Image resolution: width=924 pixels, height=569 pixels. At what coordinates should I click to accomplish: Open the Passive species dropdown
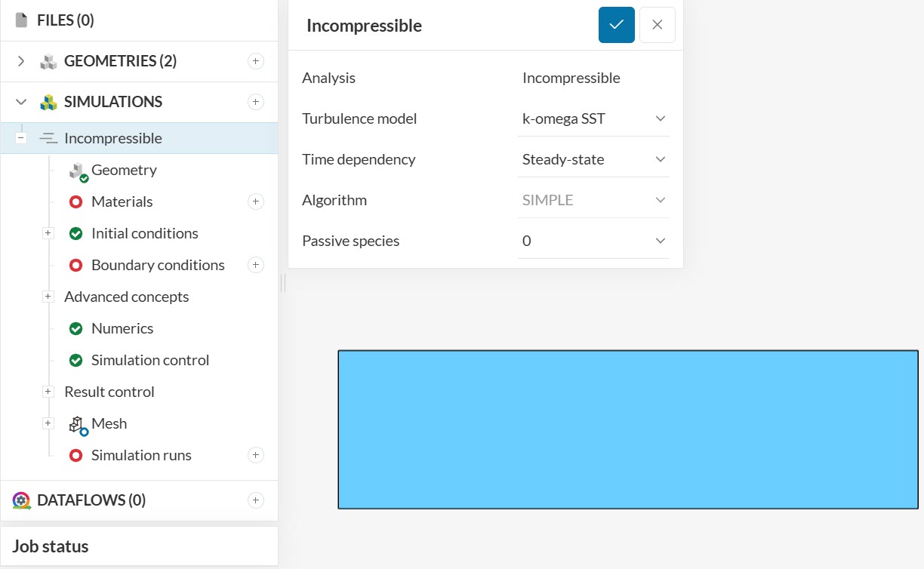[593, 241]
